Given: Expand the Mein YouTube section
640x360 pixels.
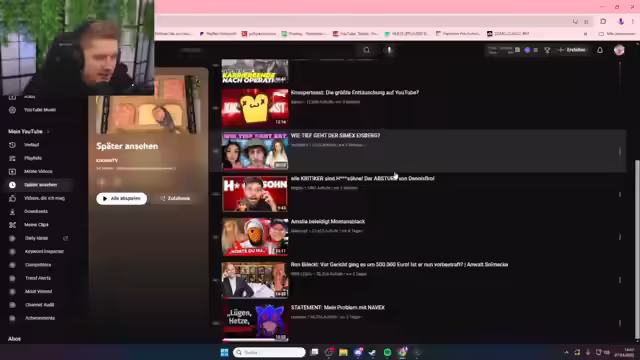Looking at the screenshot, I should [29, 131].
